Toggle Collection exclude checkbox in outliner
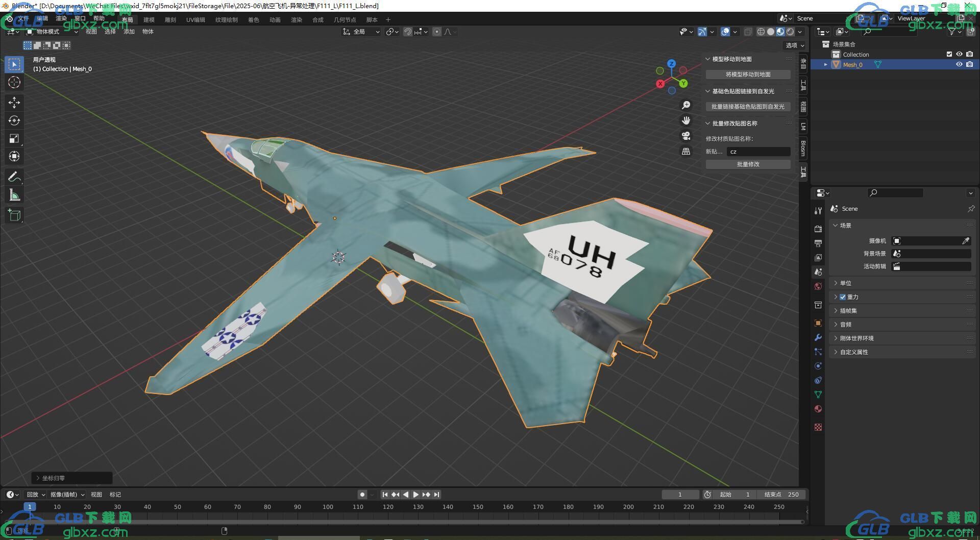The image size is (980, 540). click(x=949, y=54)
